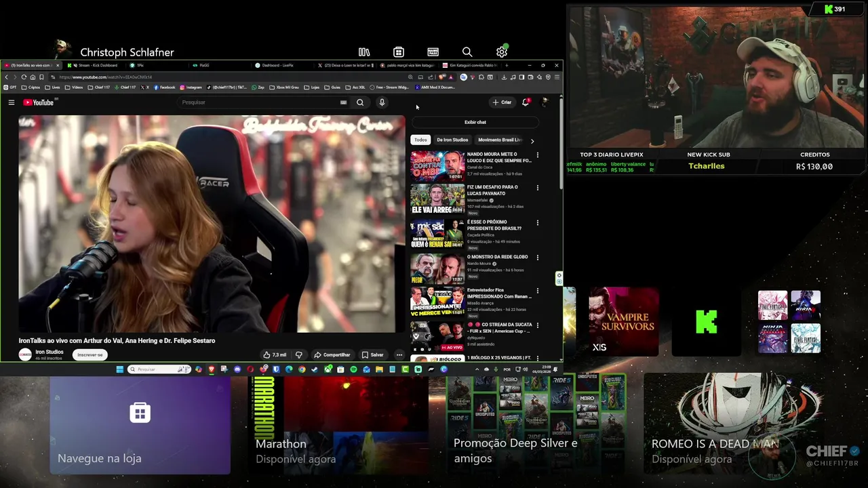Image resolution: width=868 pixels, height=488 pixels.
Task: Click the browser home button
Action: click(x=33, y=77)
